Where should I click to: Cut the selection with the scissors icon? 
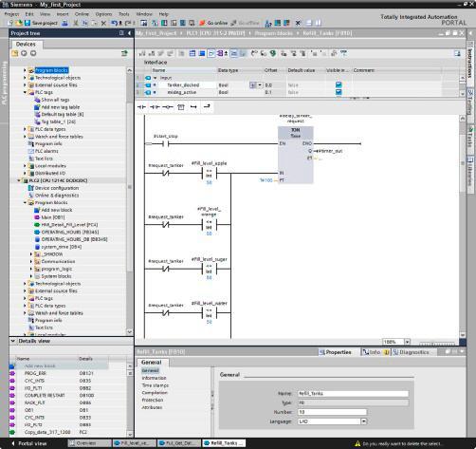click(76, 23)
